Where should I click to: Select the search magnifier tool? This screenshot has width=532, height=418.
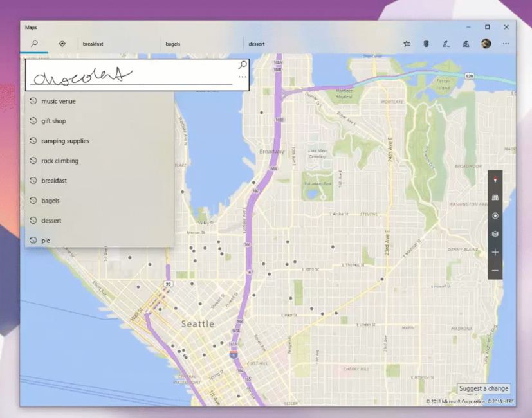point(35,44)
